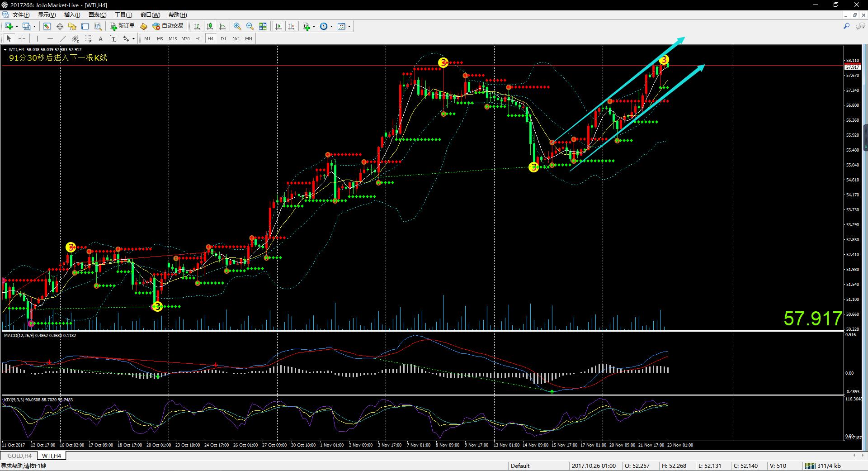868x471 pixels.
Task: Select the horizontal line drawing tool
Action: pyautogui.click(x=50, y=38)
